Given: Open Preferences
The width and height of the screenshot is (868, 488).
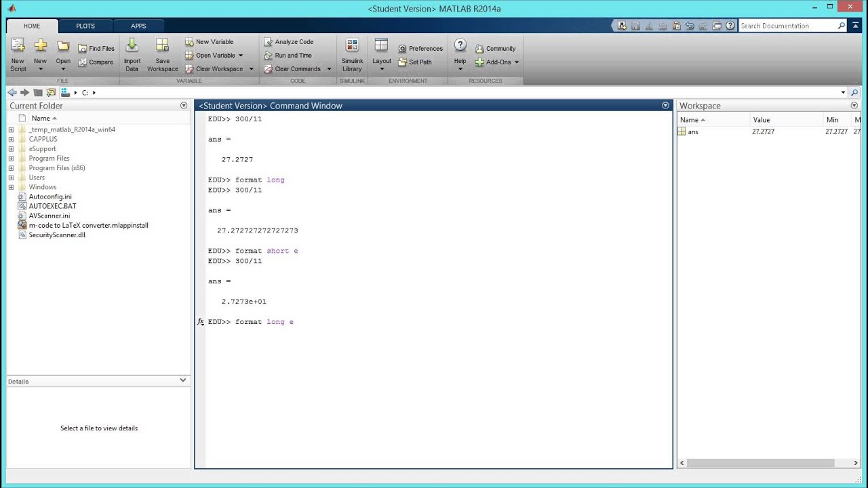Looking at the screenshot, I should pyautogui.click(x=420, y=49).
